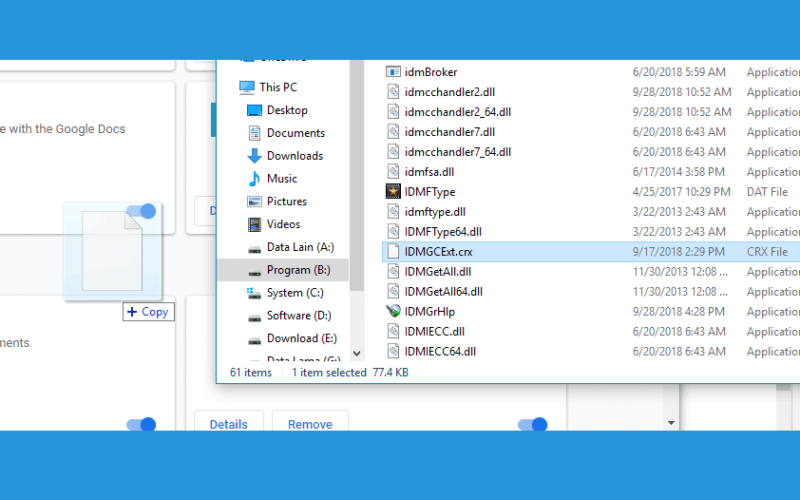
Task: Click the idmftype.dll file icon
Action: [393, 211]
